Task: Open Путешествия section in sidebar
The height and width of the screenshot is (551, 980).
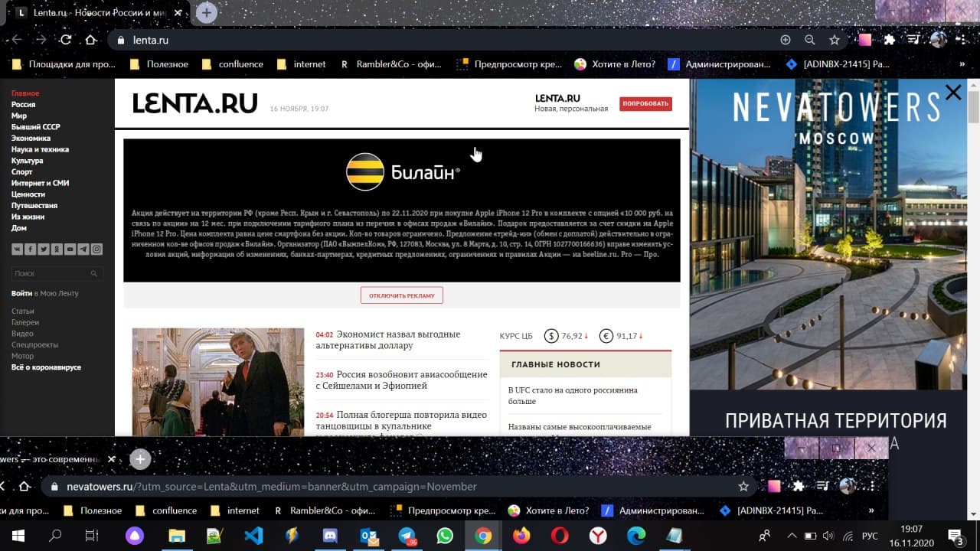Action: click(x=34, y=206)
